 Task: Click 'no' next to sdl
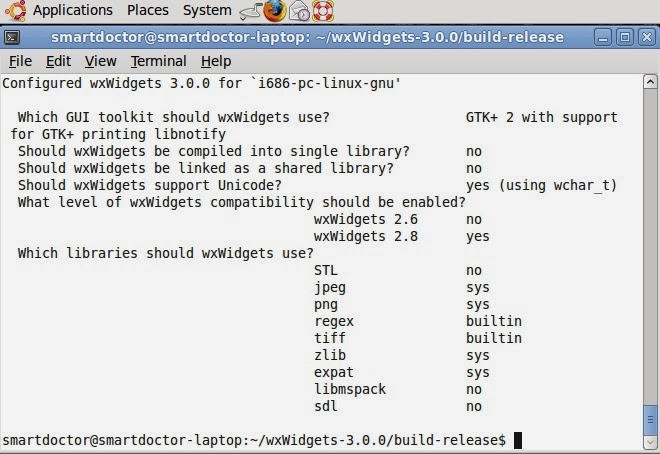(x=474, y=406)
